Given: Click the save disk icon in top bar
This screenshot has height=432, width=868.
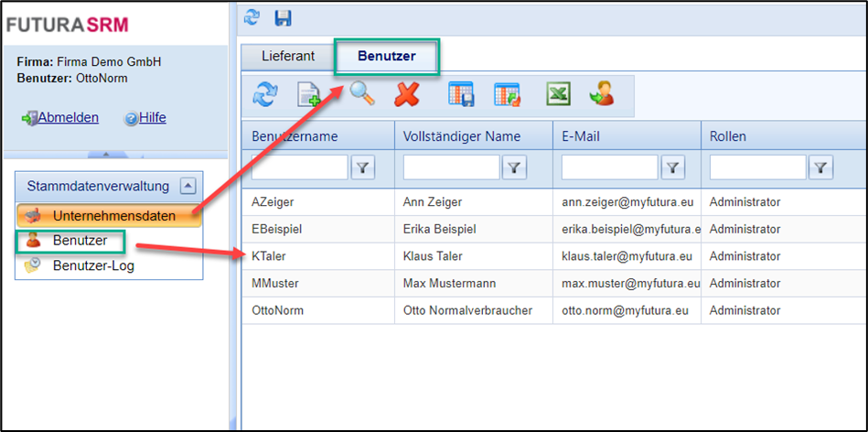Looking at the screenshot, I should 283,17.
